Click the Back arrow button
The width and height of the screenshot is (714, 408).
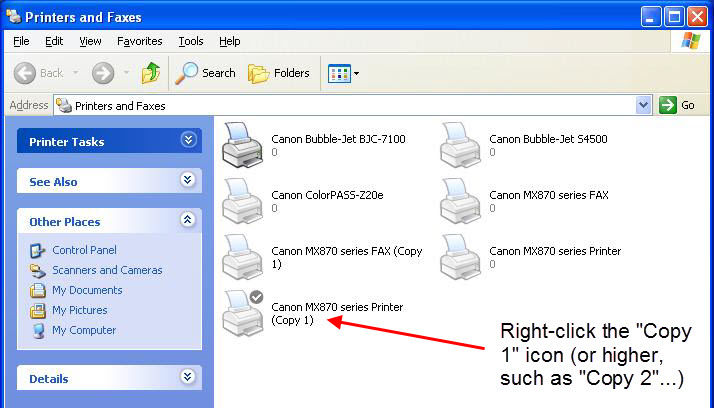click(25, 73)
